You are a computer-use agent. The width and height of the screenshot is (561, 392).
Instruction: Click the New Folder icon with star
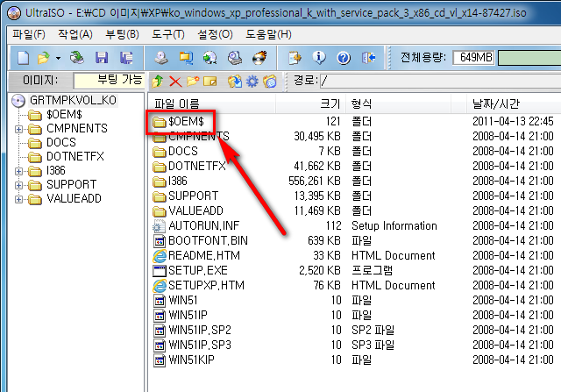coord(193,82)
